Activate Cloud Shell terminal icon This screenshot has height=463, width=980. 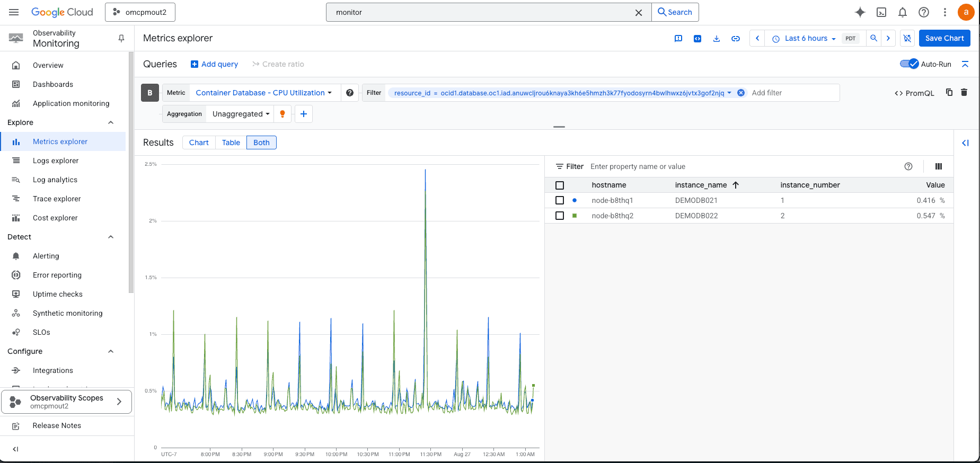pyautogui.click(x=881, y=12)
